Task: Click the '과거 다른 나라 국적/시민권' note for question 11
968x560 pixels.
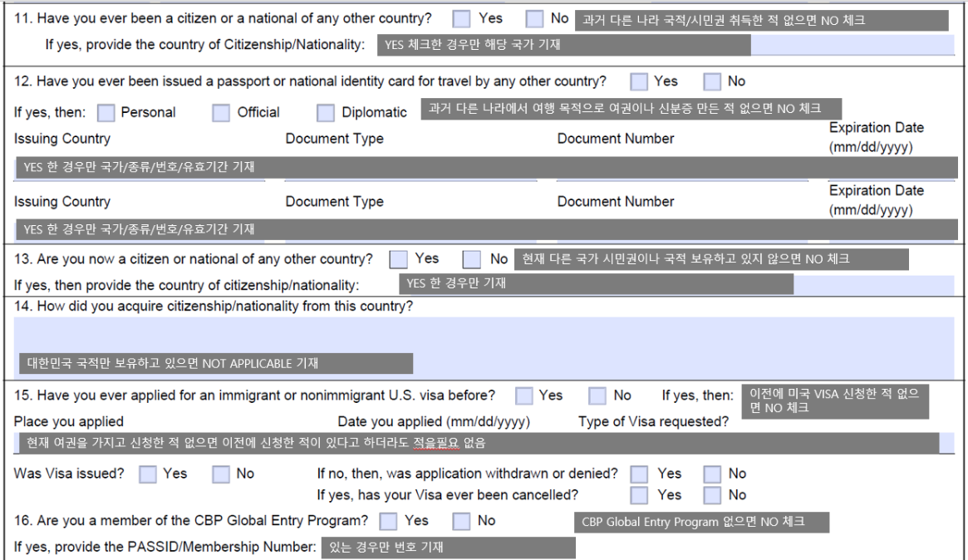Action: coord(762,21)
